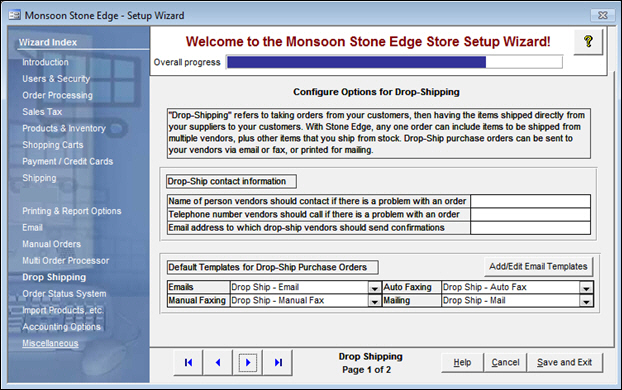Jump to last wizard page
Viewport: 622px width, 390px height.
[x=278, y=362]
